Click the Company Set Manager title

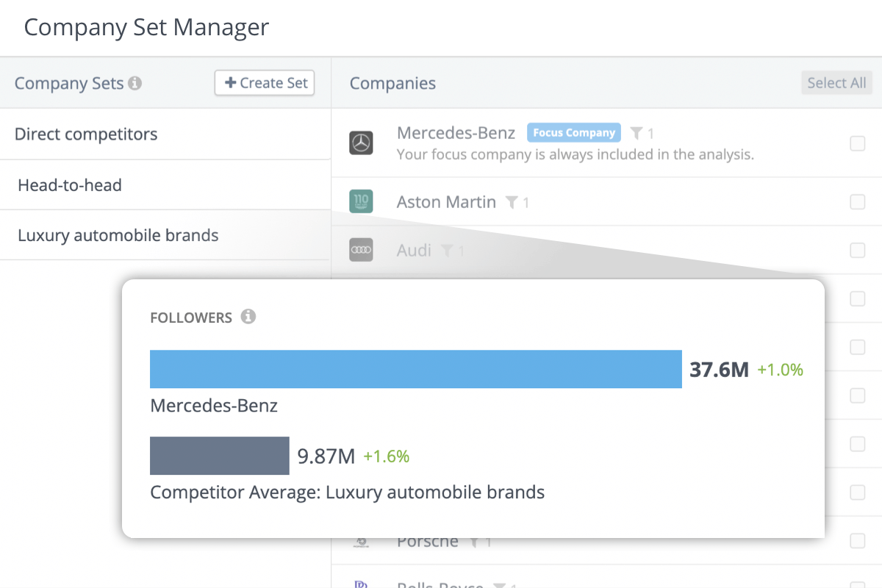[147, 28]
